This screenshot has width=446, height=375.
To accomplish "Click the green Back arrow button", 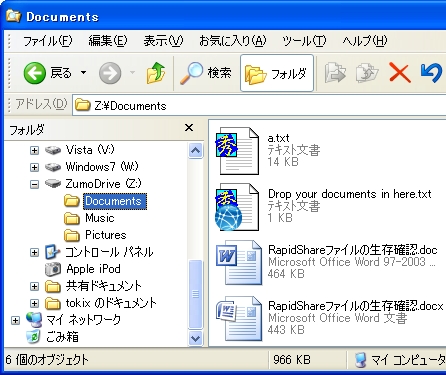I will [x=35, y=73].
